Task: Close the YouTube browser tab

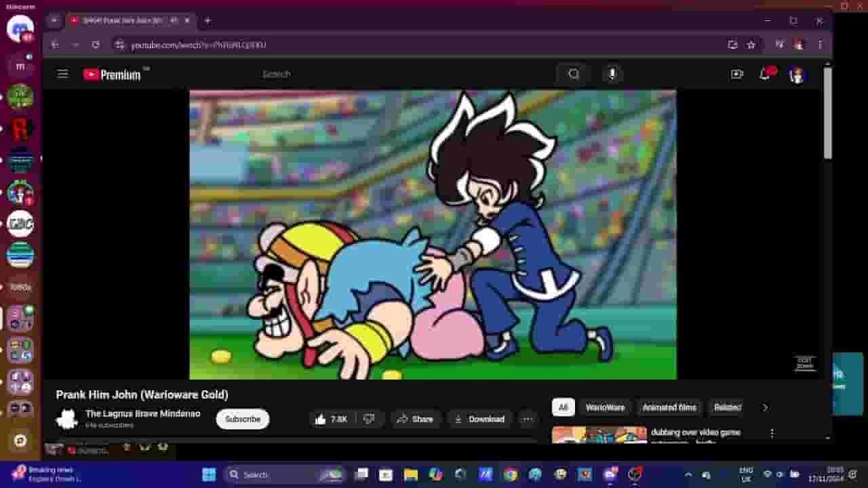Action: (x=187, y=20)
